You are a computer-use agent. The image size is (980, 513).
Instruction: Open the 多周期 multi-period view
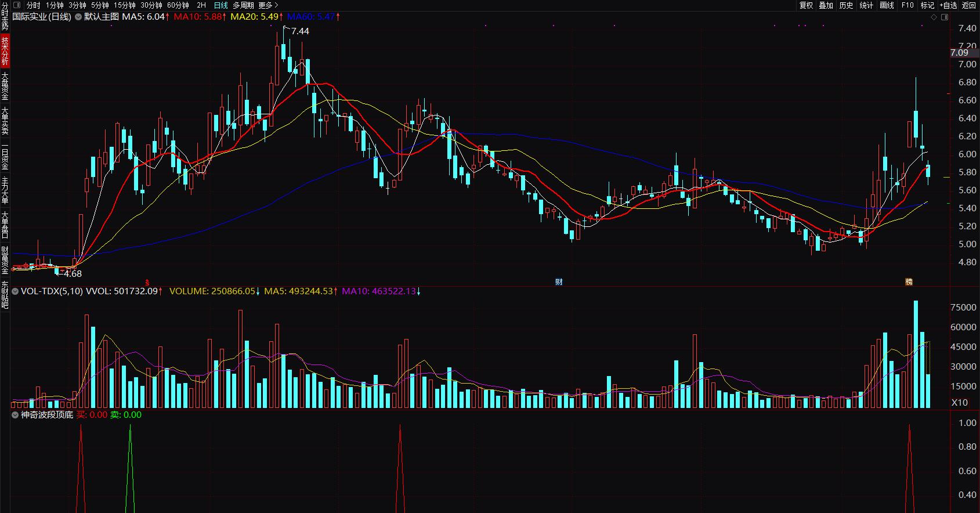(x=243, y=5)
